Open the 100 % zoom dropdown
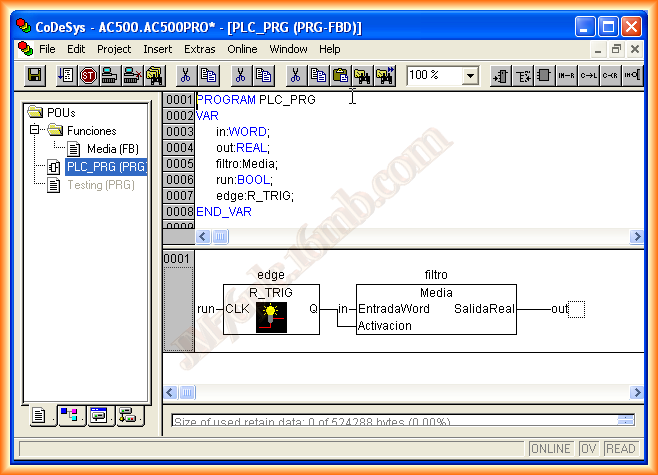 (469, 75)
